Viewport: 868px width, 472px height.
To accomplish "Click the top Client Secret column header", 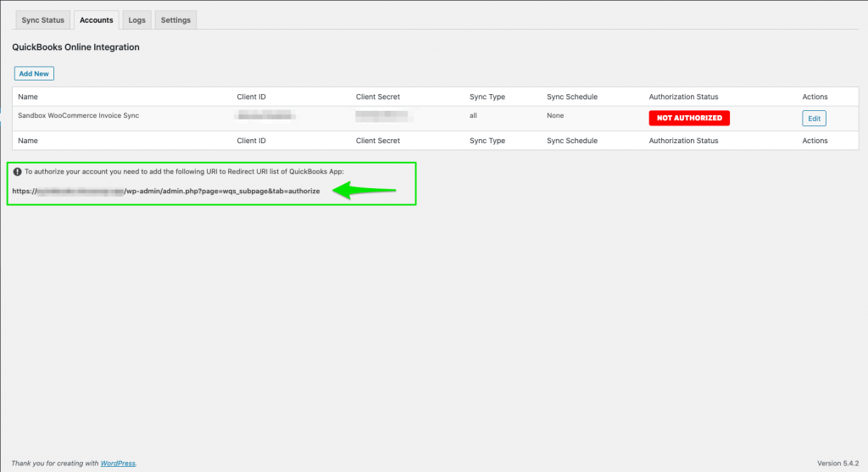I will click(377, 97).
